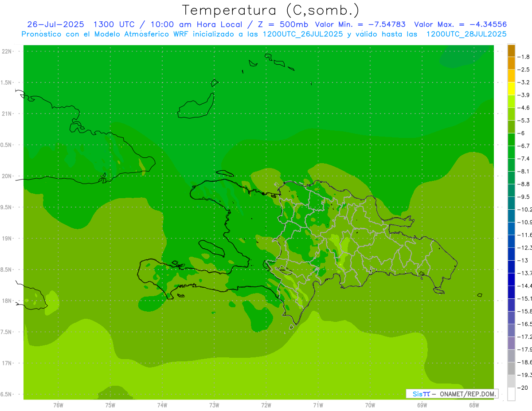
Task: Click the "20N" latitude label
Action: coord(8,176)
